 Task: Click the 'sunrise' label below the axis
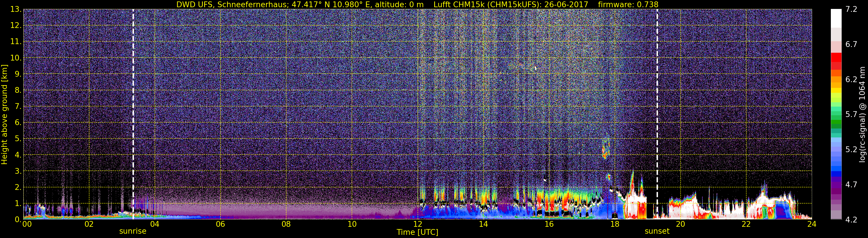pyautogui.click(x=133, y=231)
